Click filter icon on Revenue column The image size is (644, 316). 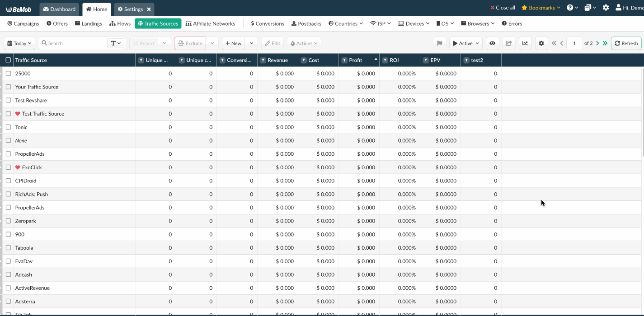[263, 60]
